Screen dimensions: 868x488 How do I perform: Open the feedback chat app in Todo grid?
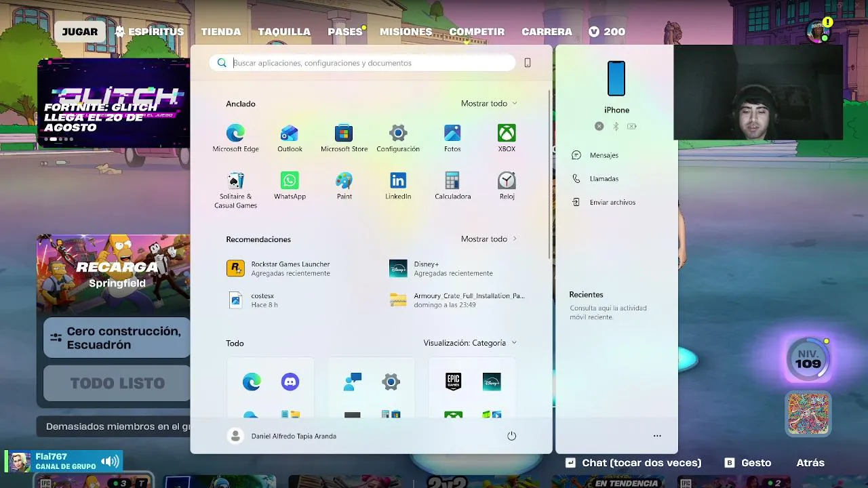coord(353,382)
